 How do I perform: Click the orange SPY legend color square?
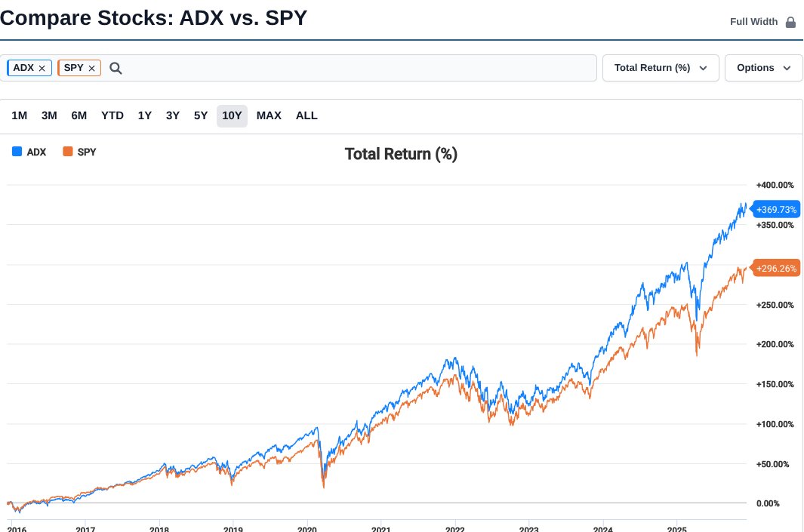click(68, 151)
